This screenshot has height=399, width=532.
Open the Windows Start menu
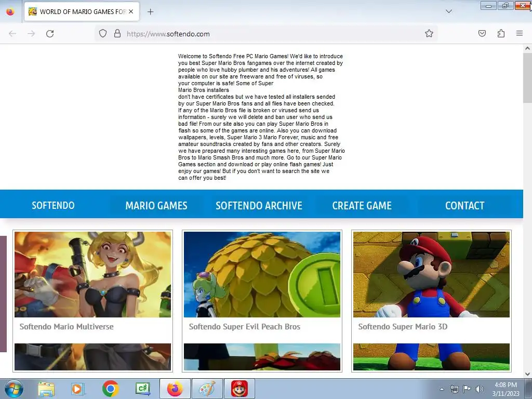click(14, 389)
